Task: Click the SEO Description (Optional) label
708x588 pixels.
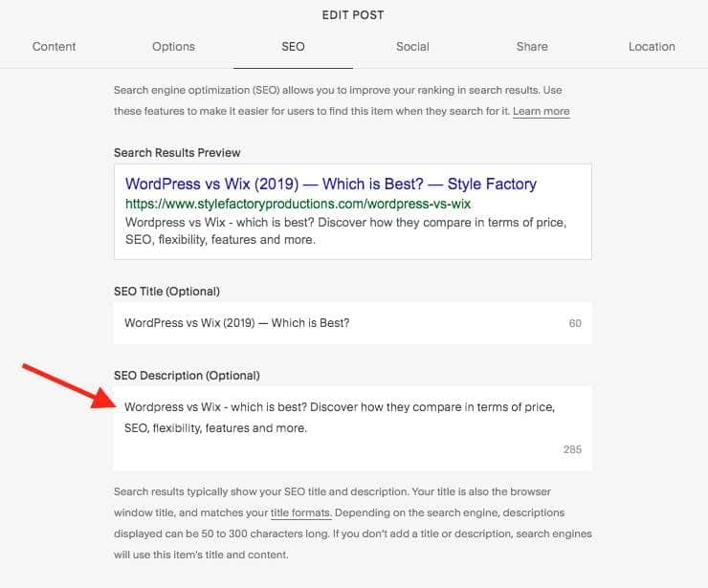Action: coord(187,376)
